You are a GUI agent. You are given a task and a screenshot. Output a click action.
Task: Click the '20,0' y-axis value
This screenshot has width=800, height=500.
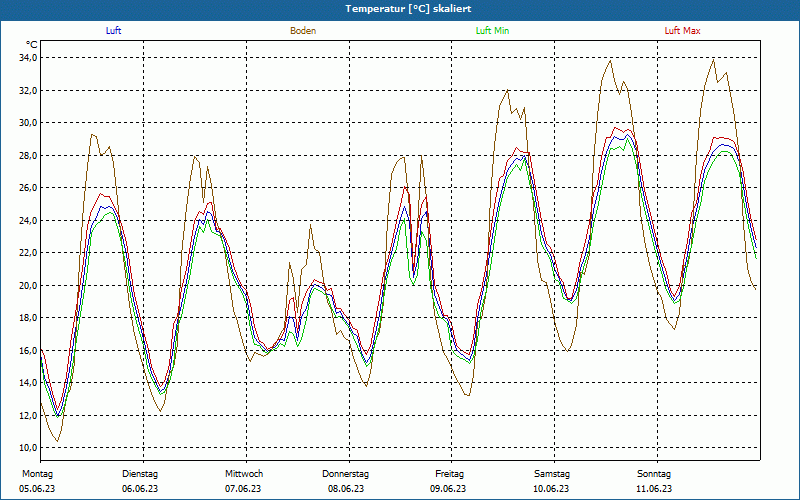click(28, 285)
